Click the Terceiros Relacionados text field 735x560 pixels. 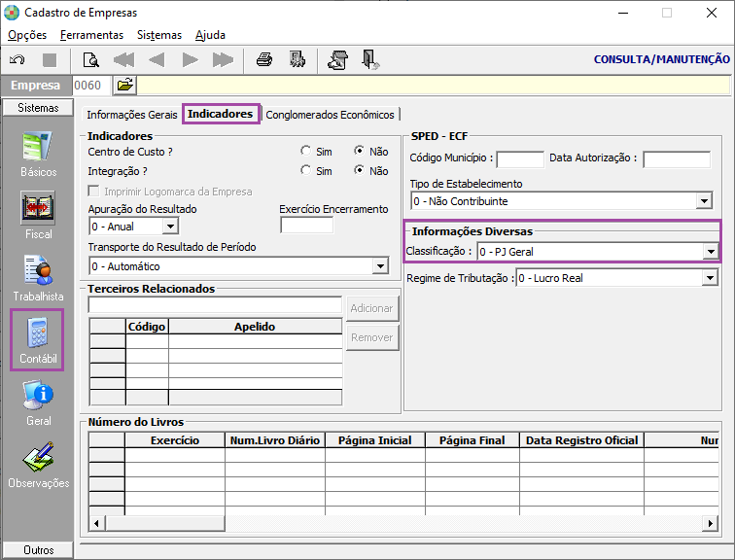[215, 304]
